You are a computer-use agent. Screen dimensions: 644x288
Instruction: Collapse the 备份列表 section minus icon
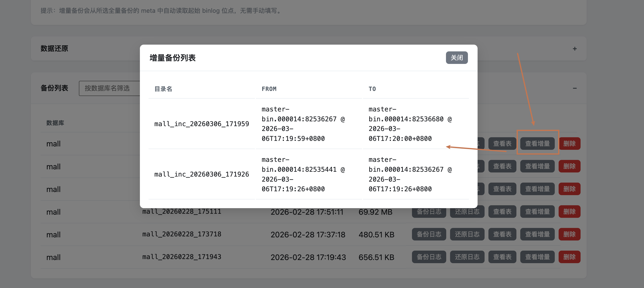[575, 88]
